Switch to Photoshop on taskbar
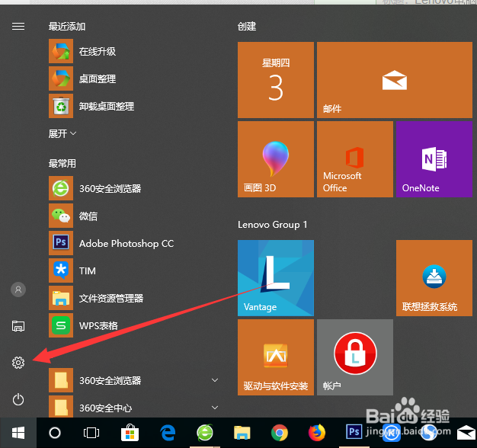477x448 pixels. pos(354,431)
